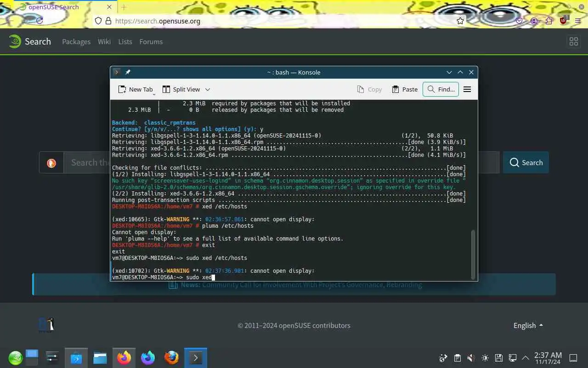The height and width of the screenshot is (368, 588).
Task: Click Split View in Konsole toolbar
Action: pyautogui.click(x=181, y=89)
